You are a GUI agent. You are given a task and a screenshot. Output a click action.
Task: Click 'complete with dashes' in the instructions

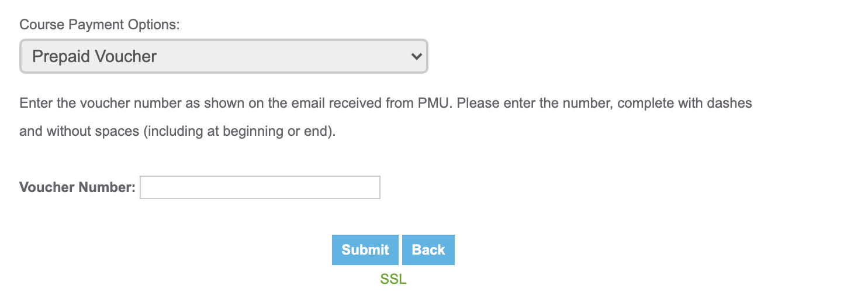tap(684, 104)
